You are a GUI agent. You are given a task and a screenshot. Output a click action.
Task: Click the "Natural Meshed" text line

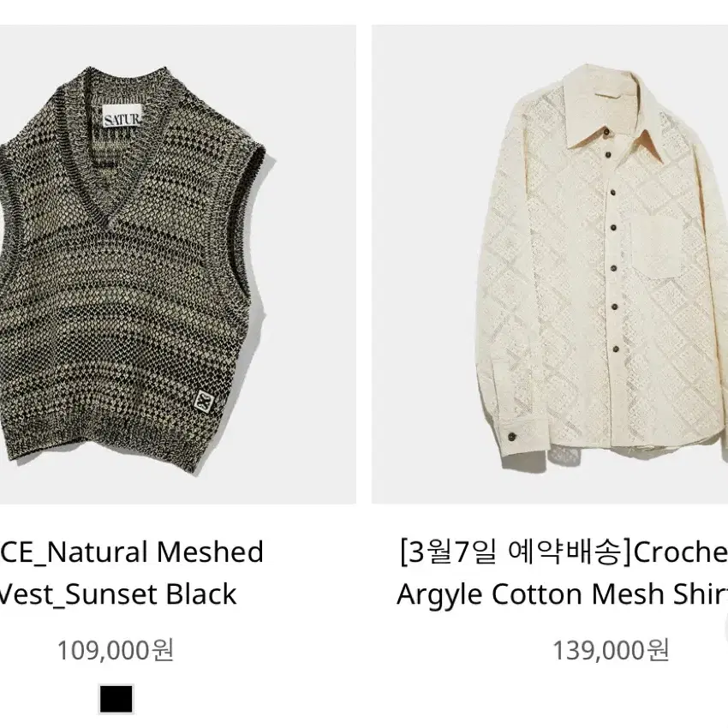pos(155,552)
